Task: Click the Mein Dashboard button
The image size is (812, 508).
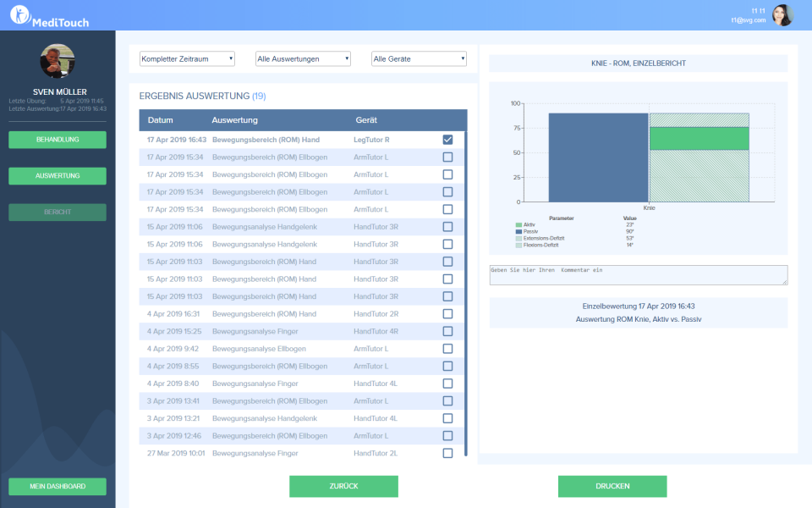Action: pyautogui.click(x=58, y=486)
